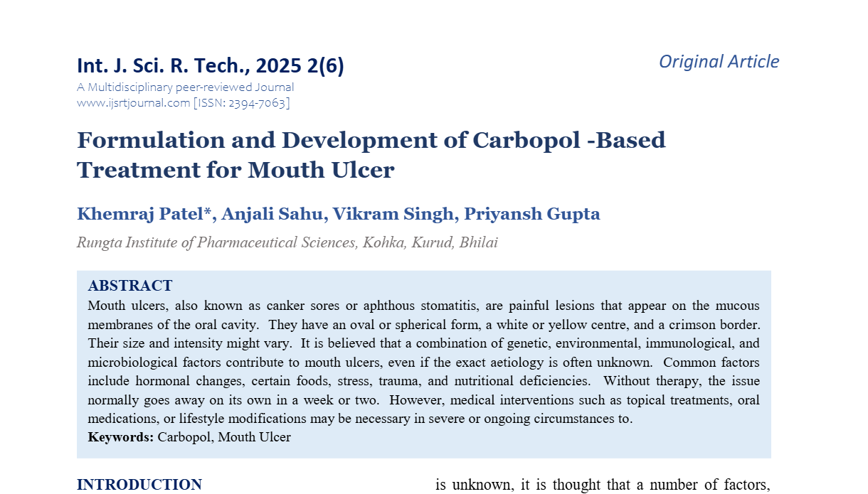Click 'A Multidisciplinary peer-reviewed Journal' subtitle
Viewport: 868px width, 494px height.
coord(185,87)
